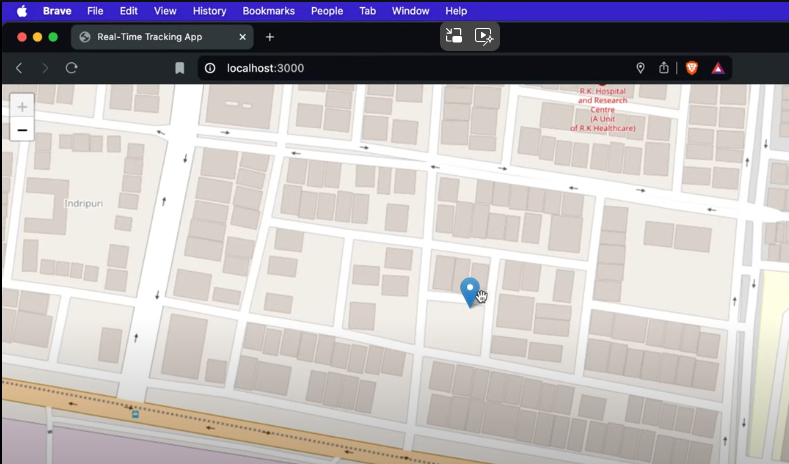Open the Apple menu
789x464 pixels.
pos(22,11)
